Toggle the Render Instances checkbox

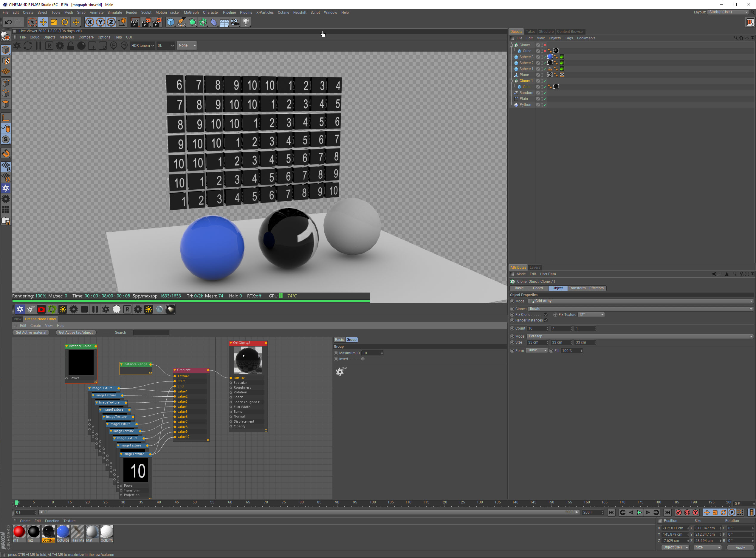pos(546,320)
